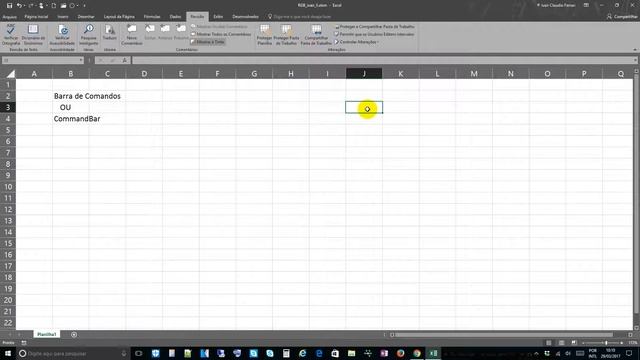
Task: Switch to Layout da Página tab
Action: 119,17
